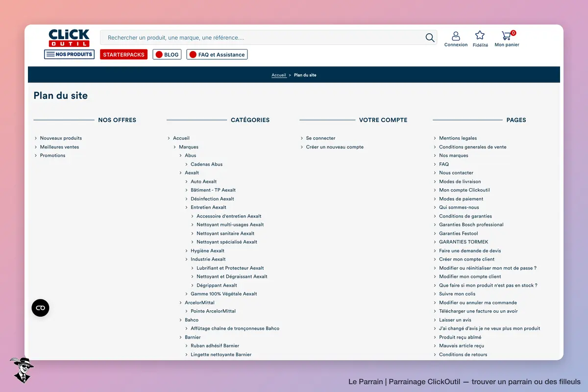Open Nettoyant multi-usages Aexalt
This screenshot has height=392, width=588.
[230, 224]
